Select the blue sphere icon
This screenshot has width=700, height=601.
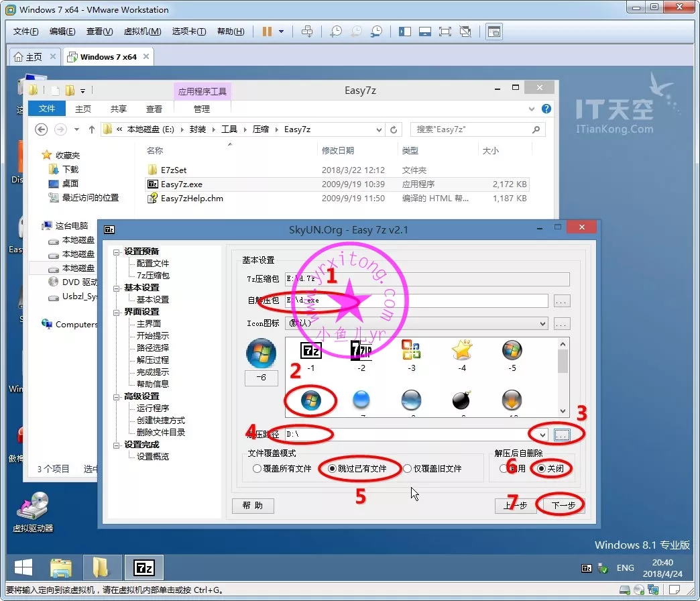coord(361,400)
